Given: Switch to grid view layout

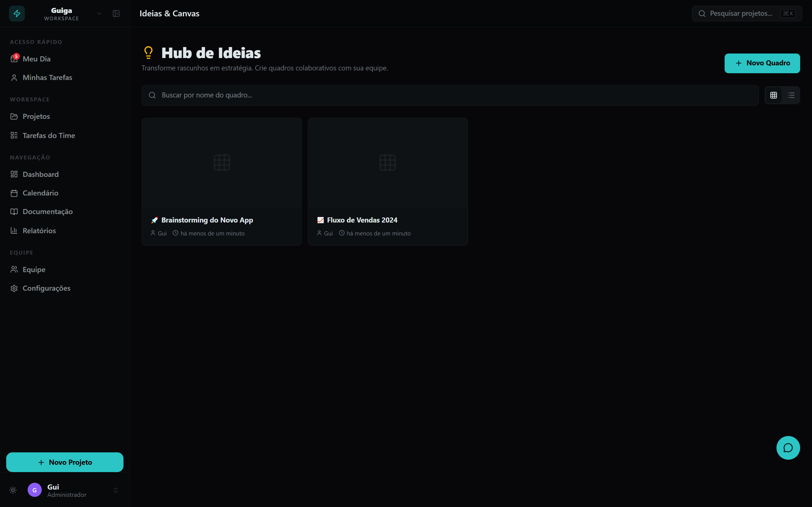Looking at the screenshot, I should tap(773, 95).
